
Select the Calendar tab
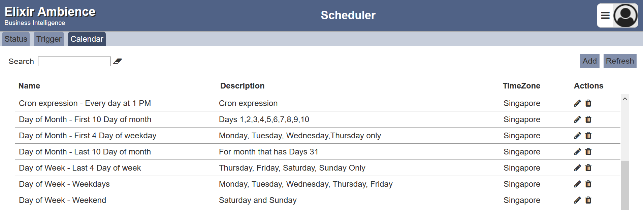pos(87,39)
